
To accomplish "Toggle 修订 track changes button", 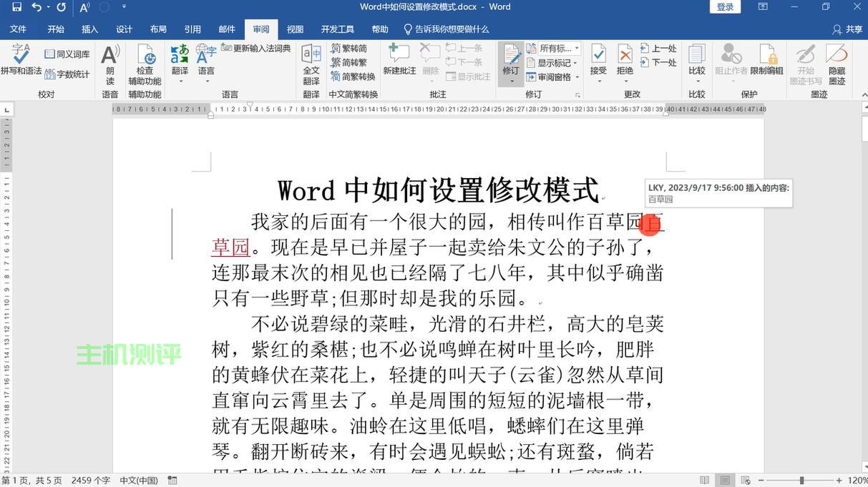I will (511, 55).
